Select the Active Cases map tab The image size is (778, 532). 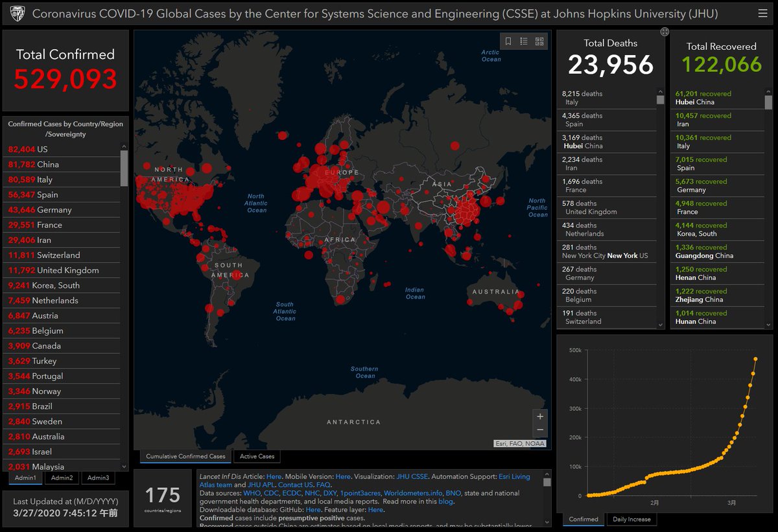pyautogui.click(x=257, y=456)
